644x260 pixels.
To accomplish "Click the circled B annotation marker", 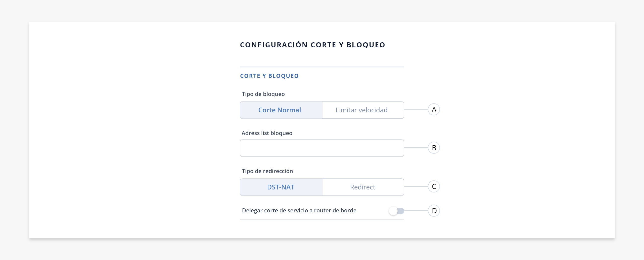I will coord(434,148).
